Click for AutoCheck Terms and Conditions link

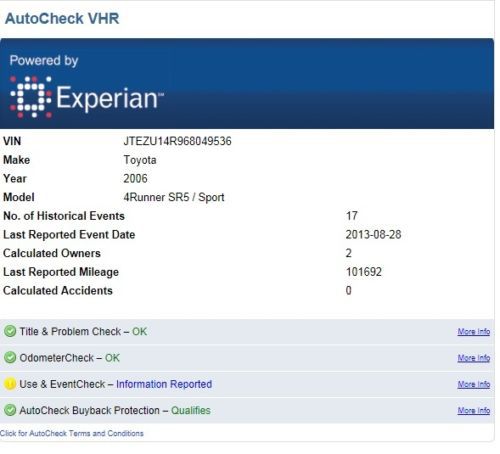point(72,433)
